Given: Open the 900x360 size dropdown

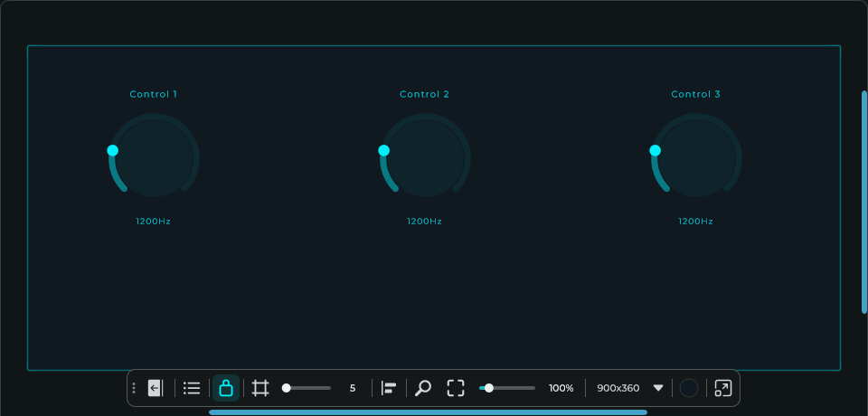Looking at the screenshot, I should (630, 388).
